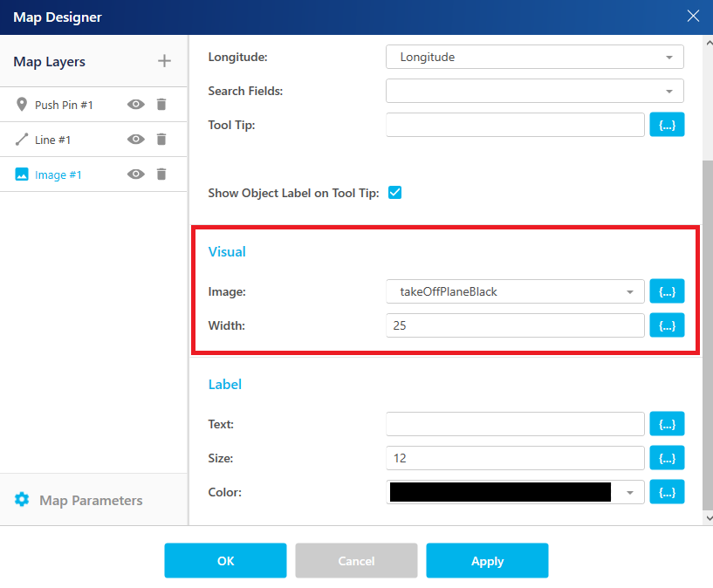Click the Apply button

pos(487,561)
